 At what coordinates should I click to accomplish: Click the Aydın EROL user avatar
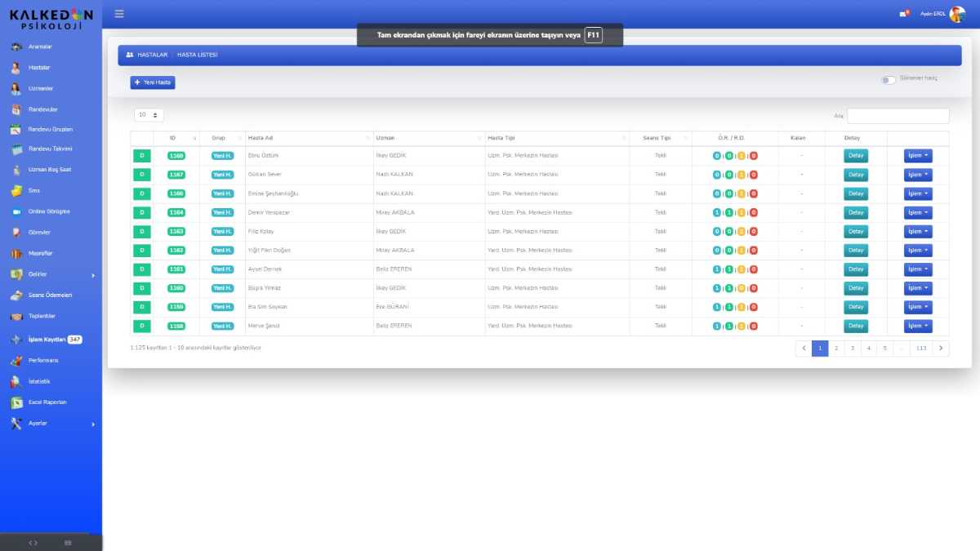pyautogui.click(x=957, y=14)
